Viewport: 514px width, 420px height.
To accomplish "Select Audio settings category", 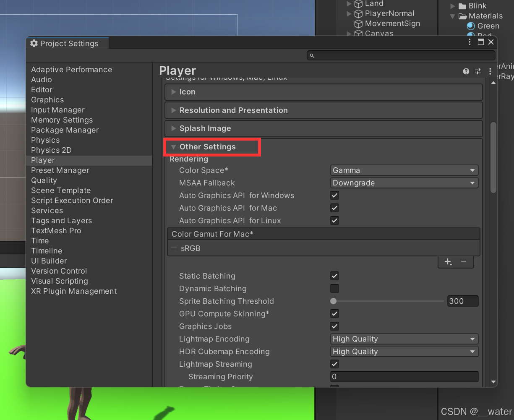I will click(x=42, y=80).
